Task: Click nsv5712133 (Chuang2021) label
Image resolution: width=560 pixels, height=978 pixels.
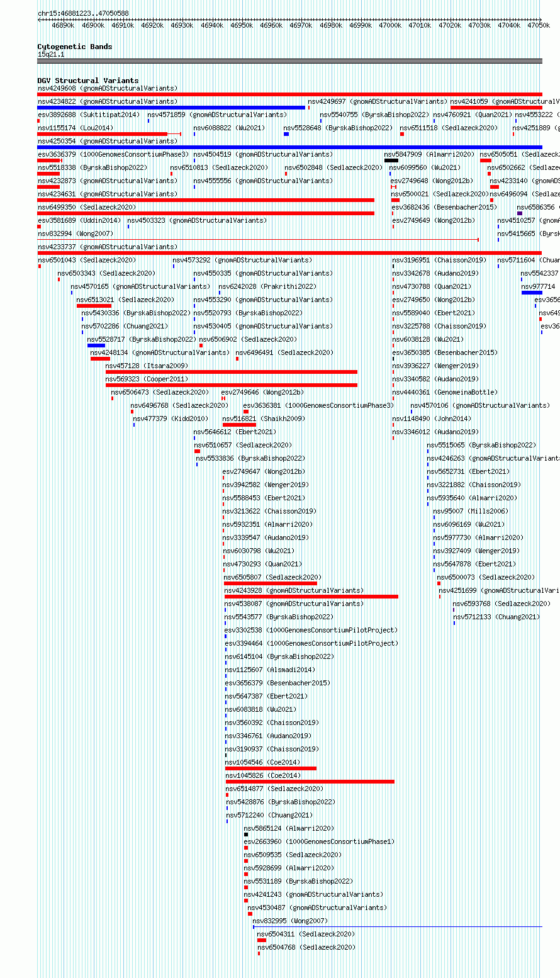Action: click(x=496, y=617)
